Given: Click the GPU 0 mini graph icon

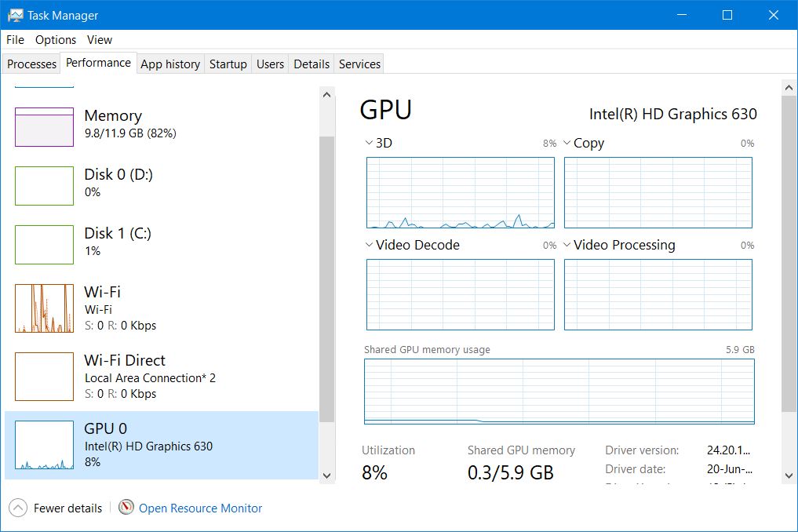Looking at the screenshot, I should (x=44, y=445).
